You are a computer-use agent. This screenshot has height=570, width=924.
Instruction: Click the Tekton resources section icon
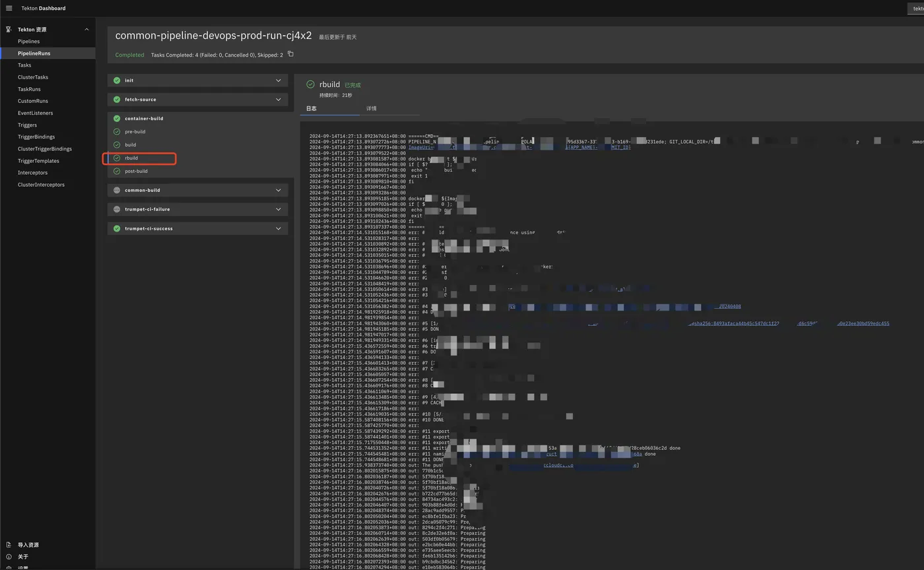(9, 30)
